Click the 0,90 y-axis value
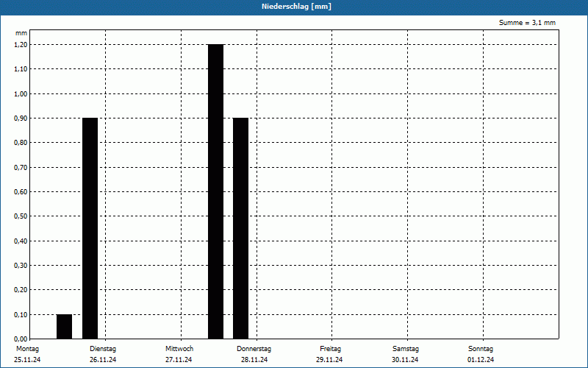The image size is (588, 368). [21, 118]
